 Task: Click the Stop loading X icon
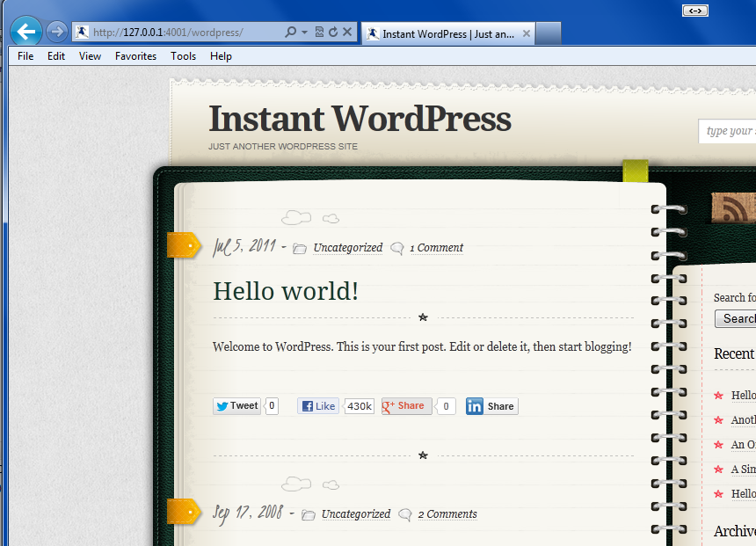347,33
